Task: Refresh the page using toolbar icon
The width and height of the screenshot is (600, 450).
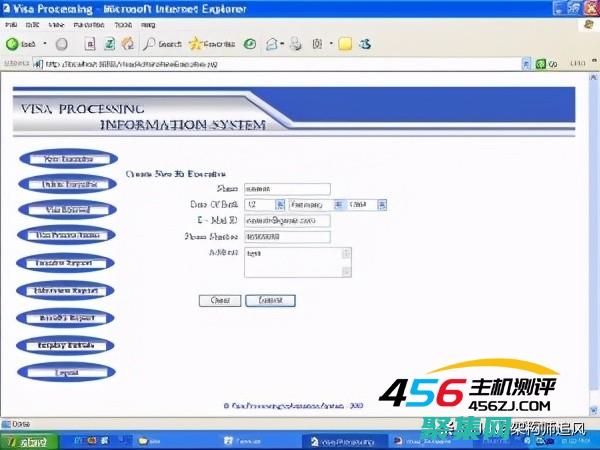Action: coord(109,44)
